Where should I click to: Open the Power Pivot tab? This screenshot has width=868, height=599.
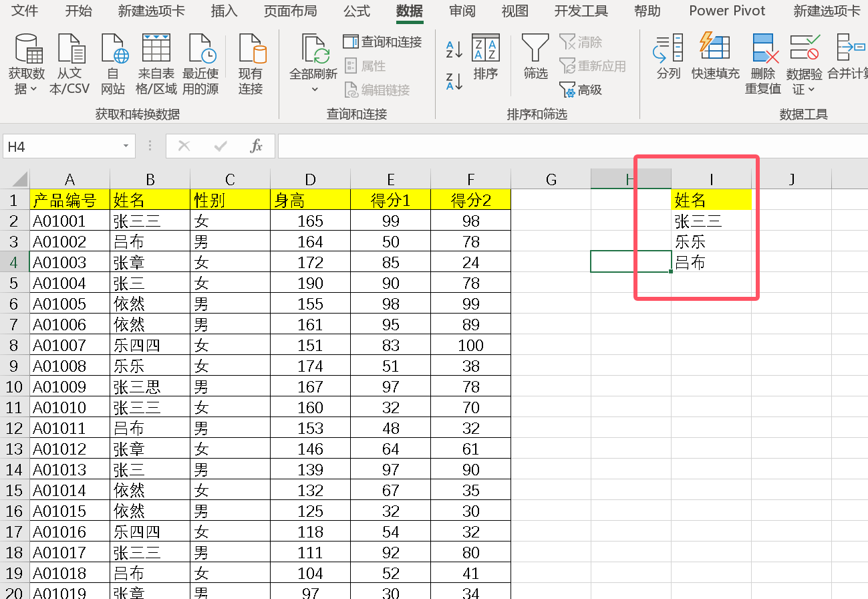tap(727, 11)
